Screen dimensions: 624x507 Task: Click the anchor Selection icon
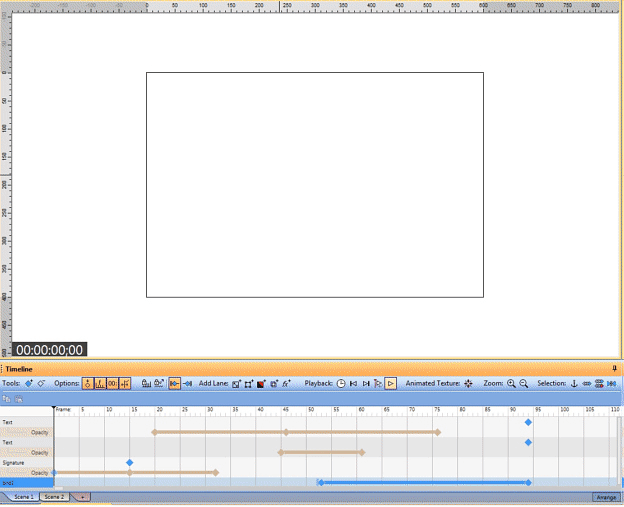pos(574,384)
